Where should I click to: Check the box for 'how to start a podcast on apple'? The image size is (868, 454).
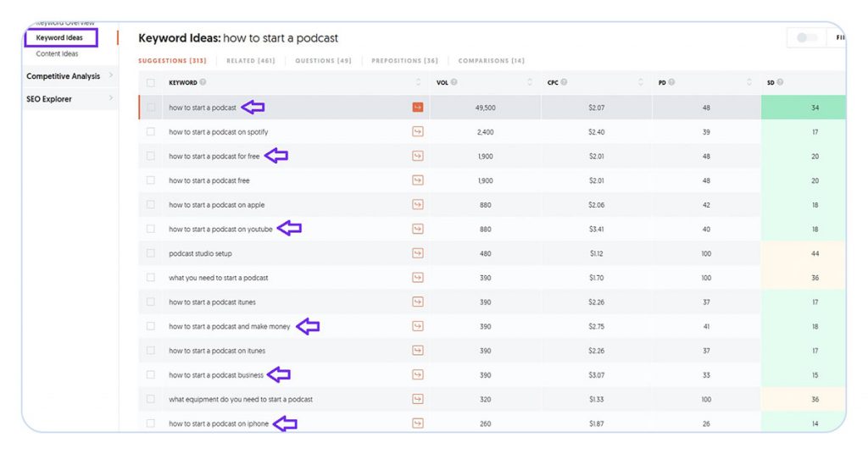[x=151, y=205]
